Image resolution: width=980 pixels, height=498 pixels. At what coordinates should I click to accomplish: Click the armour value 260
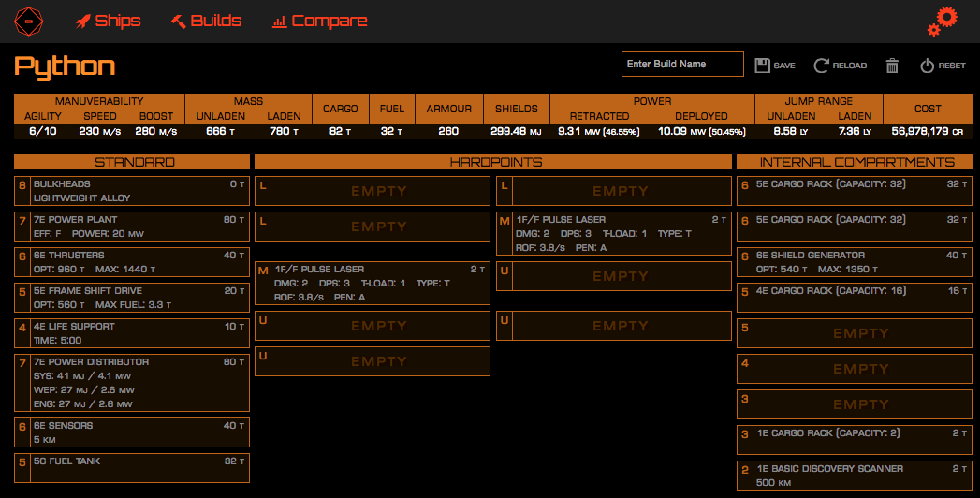pos(448,131)
